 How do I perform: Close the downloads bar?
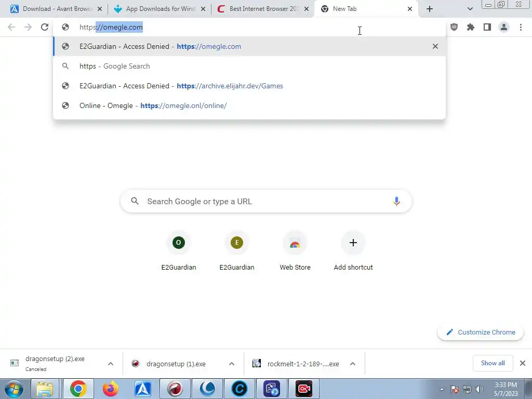523,363
